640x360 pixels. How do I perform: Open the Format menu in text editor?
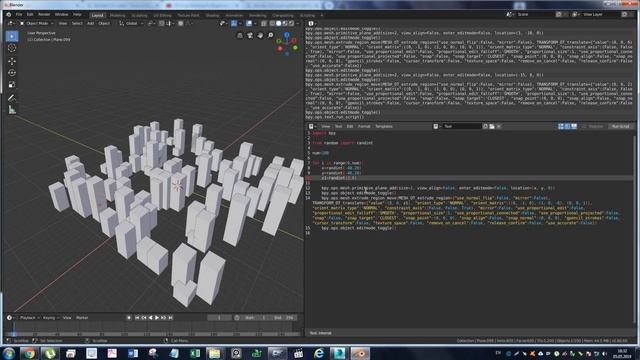364,127
